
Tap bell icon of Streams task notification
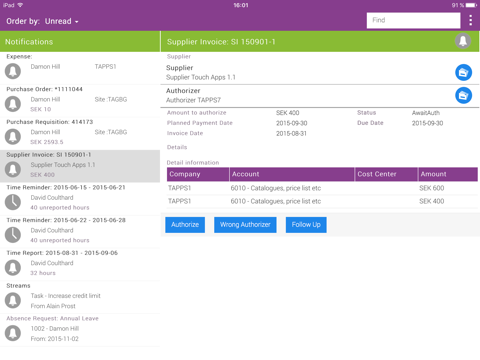13,300
